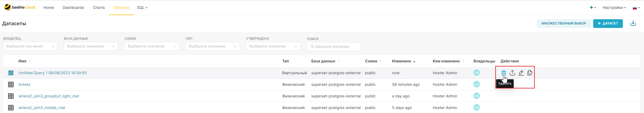Go to the Home tab
The height and width of the screenshot is (113, 644).
(48, 8)
